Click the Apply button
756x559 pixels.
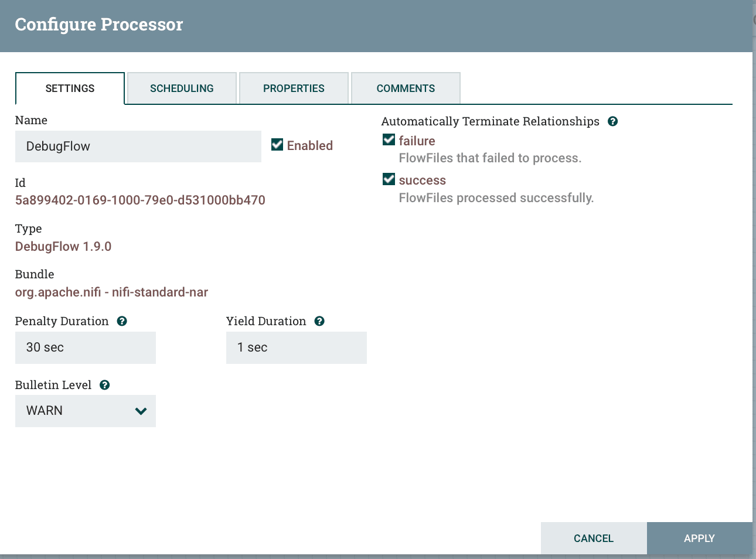tap(699, 538)
